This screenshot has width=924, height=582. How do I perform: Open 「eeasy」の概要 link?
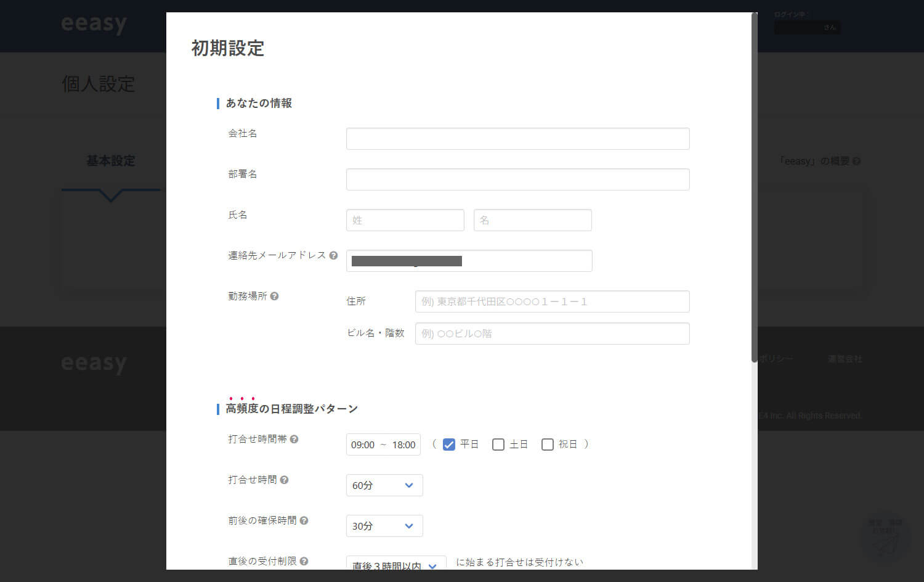(814, 161)
